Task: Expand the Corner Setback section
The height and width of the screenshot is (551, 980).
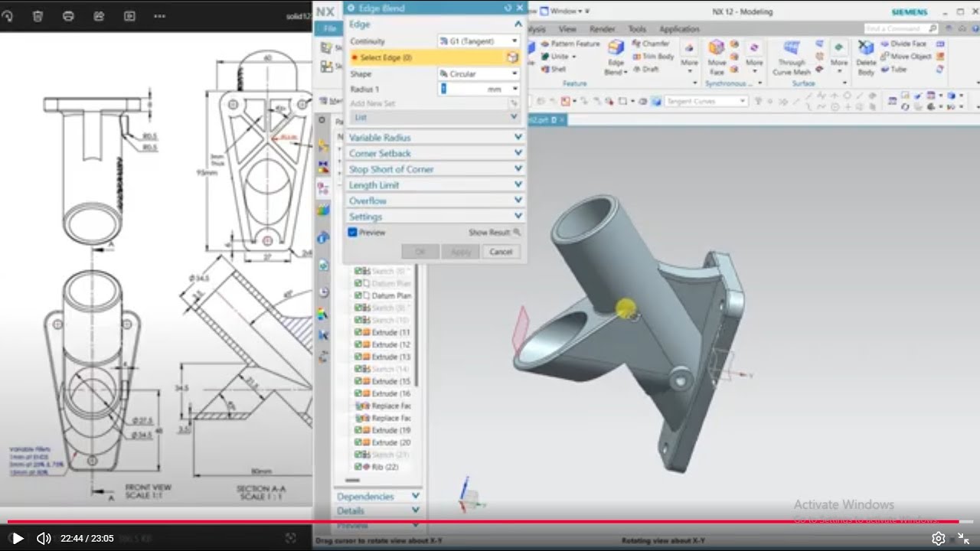Action: [x=435, y=153]
